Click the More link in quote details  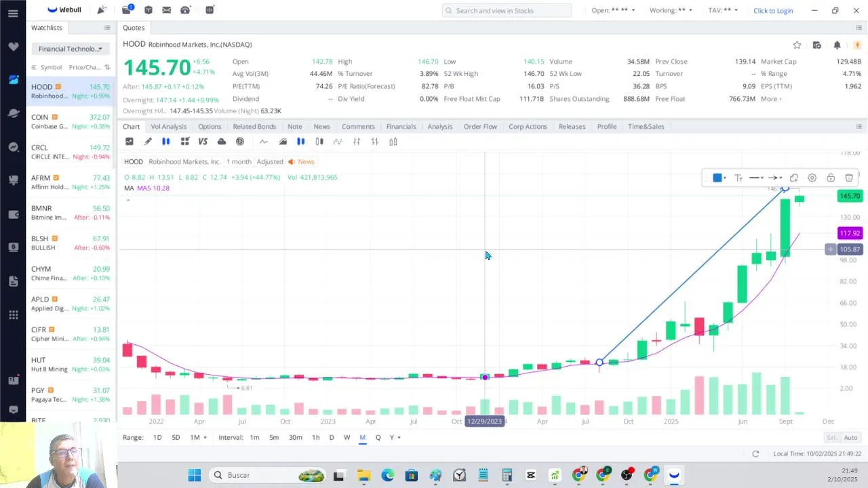point(771,99)
